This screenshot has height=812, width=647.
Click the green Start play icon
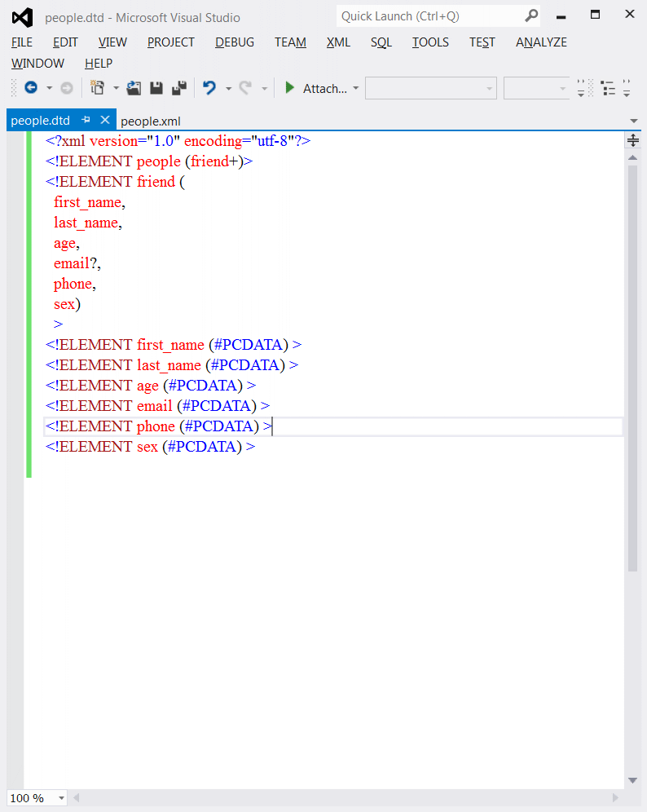(290, 87)
